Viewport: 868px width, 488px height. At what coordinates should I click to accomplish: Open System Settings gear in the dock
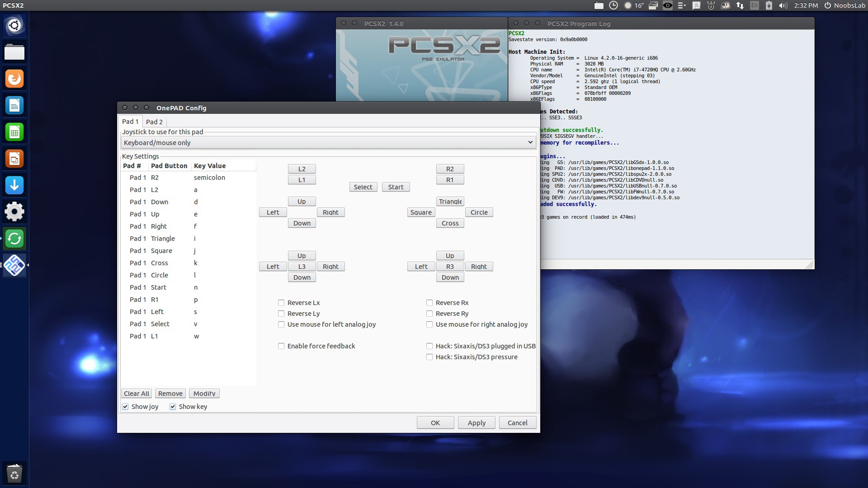[x=14, y=212]
